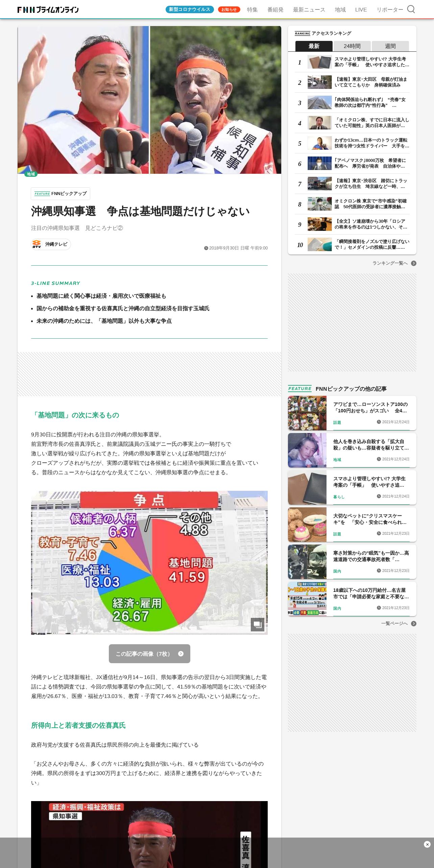
Task: Close the bottom banner ad
Action: pos(427,844)
